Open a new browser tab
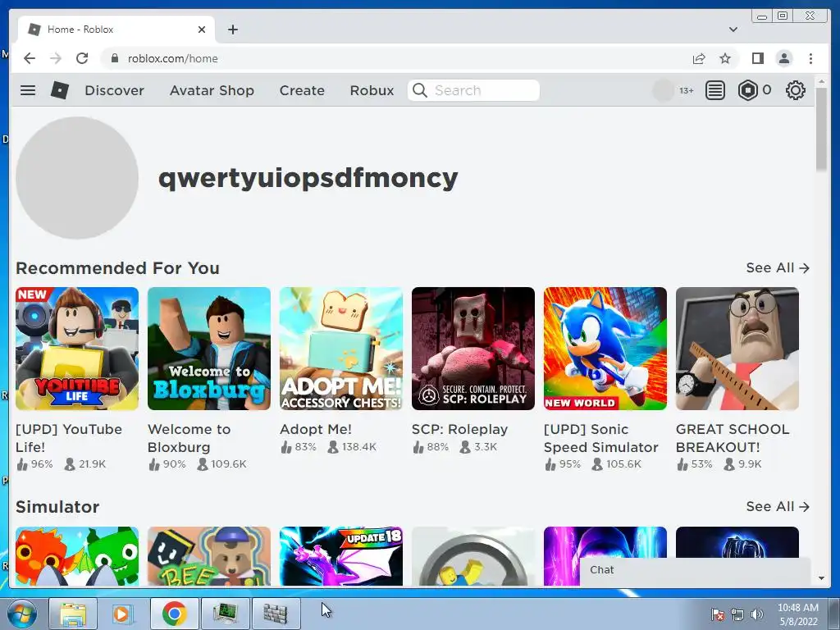The image size is (840, 630). click(x=232, y=30)
